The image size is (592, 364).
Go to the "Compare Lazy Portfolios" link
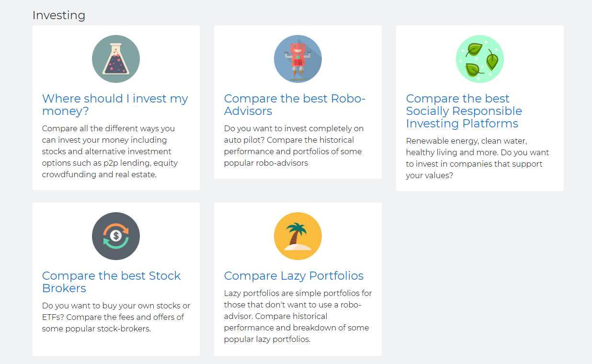click(x=294, y=276)
